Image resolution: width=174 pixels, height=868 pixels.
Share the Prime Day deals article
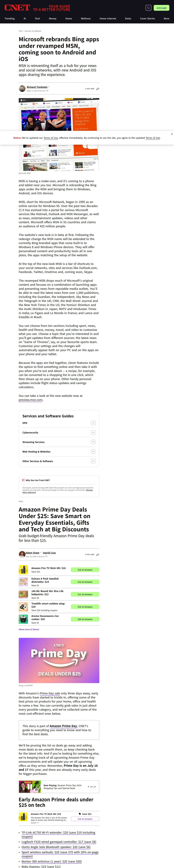click(x=98, y=555)
